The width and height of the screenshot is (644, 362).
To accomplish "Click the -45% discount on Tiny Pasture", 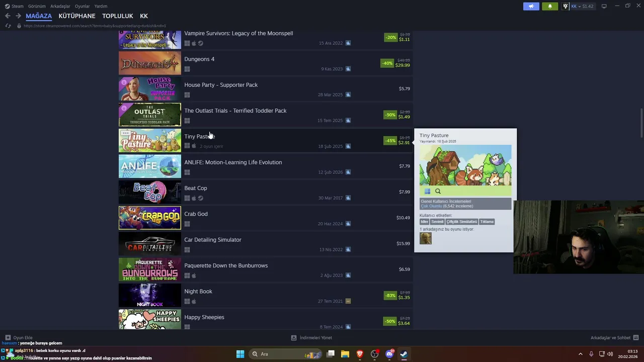I will click(x=390, y=141).
